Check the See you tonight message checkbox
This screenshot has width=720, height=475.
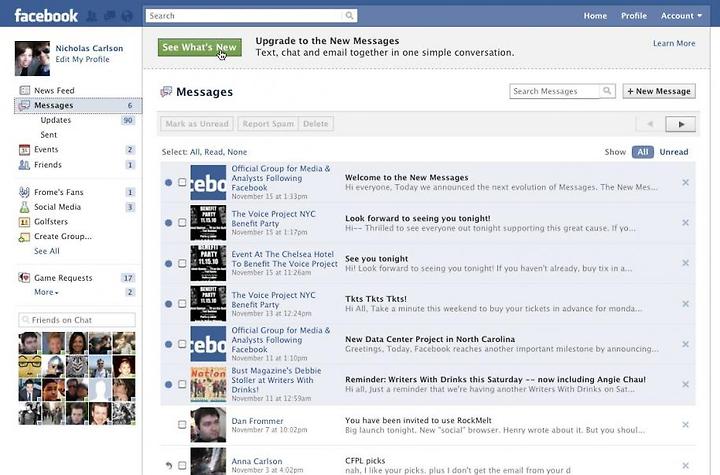(182, 263)
